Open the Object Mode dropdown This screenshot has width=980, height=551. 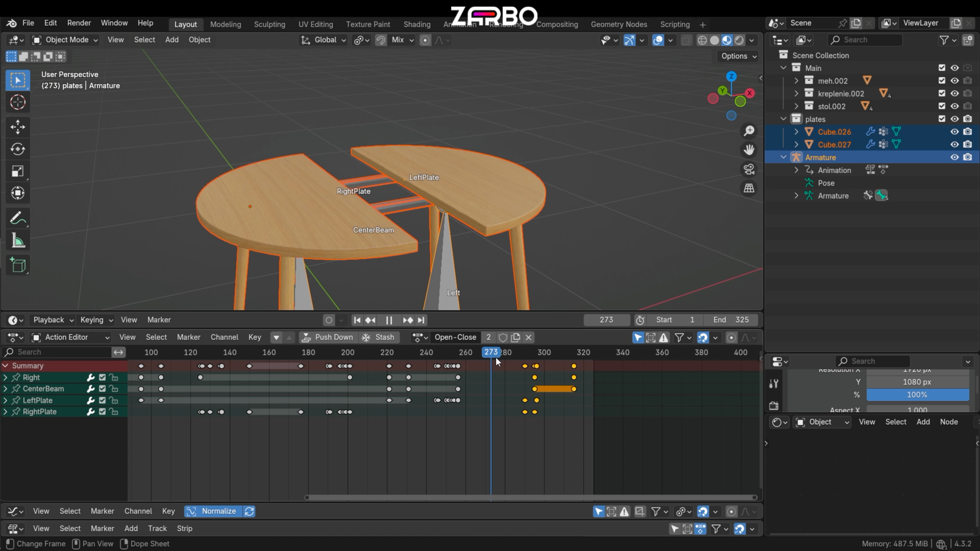coord(65,40)
